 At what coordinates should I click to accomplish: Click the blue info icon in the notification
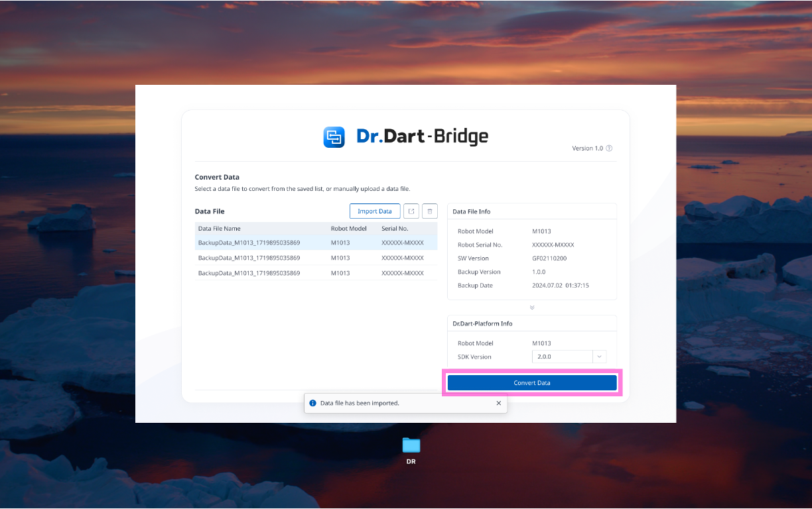pyautogui.click(x=313, y=403)
